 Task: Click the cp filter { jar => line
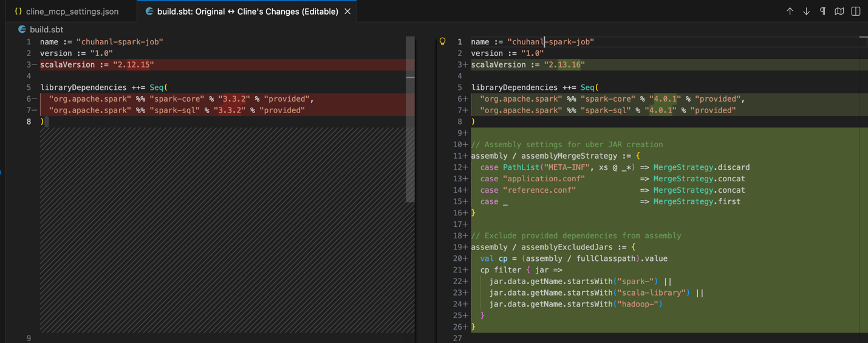click(521, 270)
